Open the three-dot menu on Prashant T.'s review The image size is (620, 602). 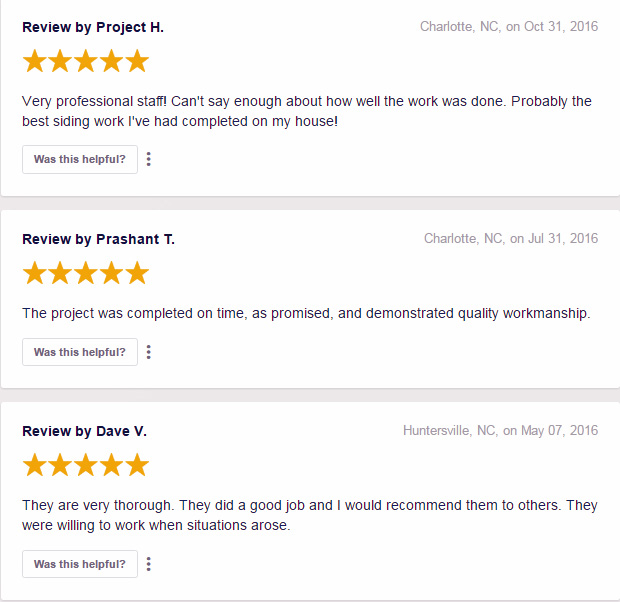pyautogui.click(x=149, y=352)
